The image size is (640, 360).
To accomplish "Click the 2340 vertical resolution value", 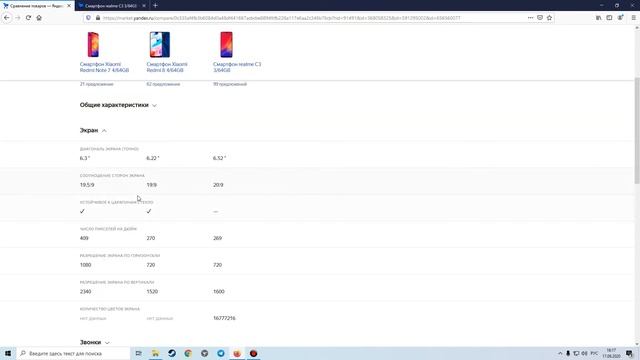I will [85, 291].
